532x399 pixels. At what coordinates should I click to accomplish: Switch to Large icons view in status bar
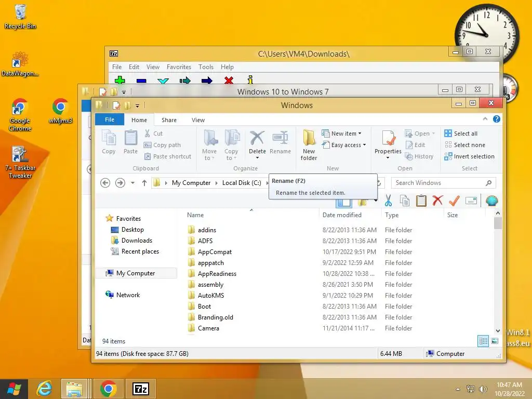(x=495, y=341)
